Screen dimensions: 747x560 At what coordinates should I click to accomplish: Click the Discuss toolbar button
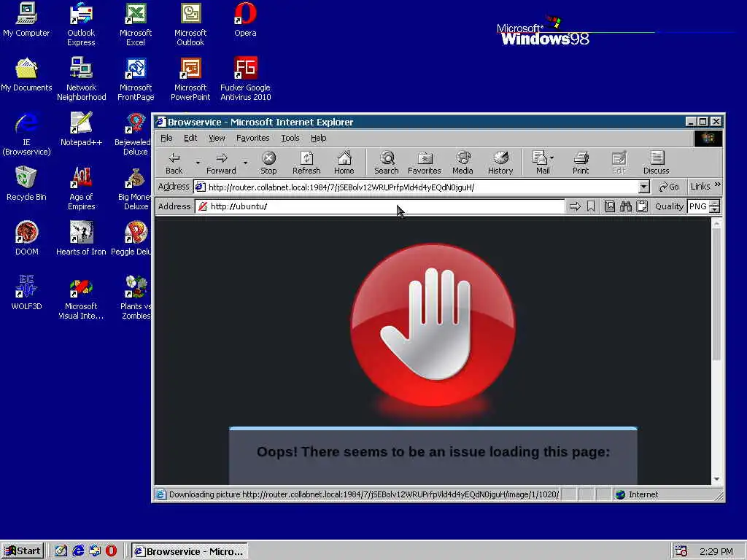656,163
